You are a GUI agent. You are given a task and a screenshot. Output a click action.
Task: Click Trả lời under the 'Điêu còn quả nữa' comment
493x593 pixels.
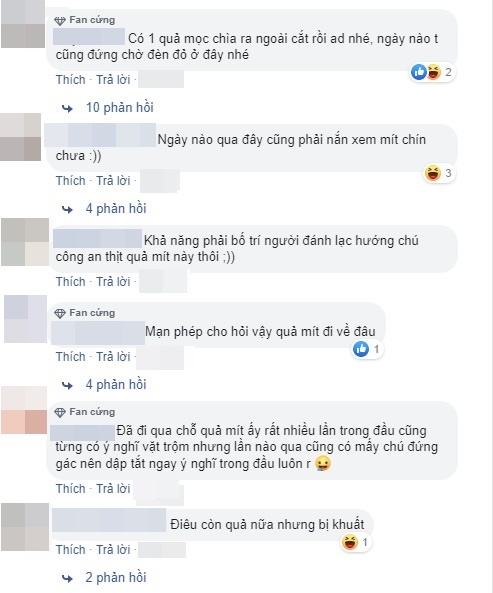[x=113, y=550]
